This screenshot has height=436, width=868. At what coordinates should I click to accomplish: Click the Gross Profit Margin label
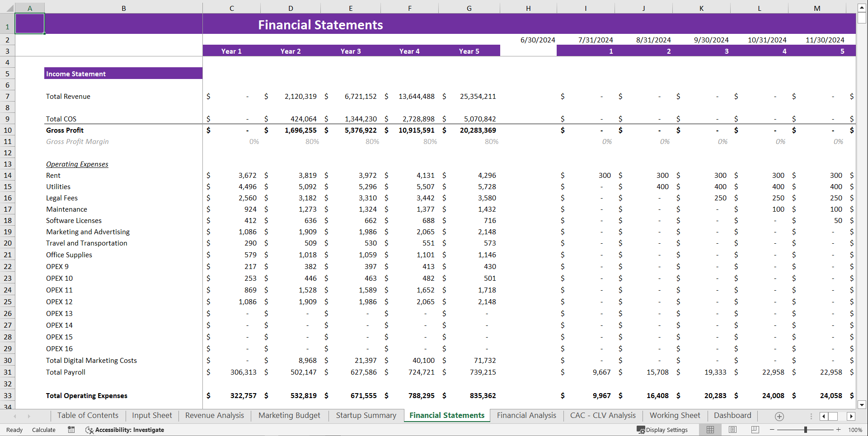tap(77, 141)
